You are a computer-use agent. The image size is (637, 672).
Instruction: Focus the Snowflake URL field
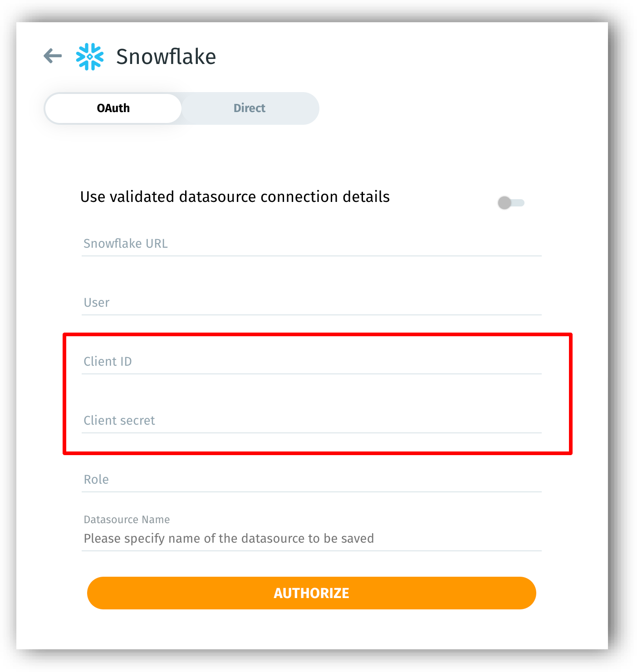tap(311, 244)
